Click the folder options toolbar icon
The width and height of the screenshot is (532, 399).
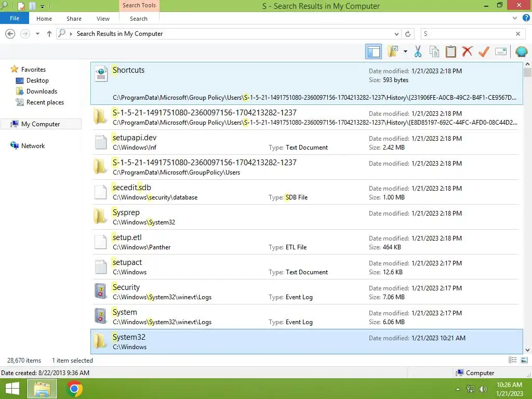click(393, 51)
